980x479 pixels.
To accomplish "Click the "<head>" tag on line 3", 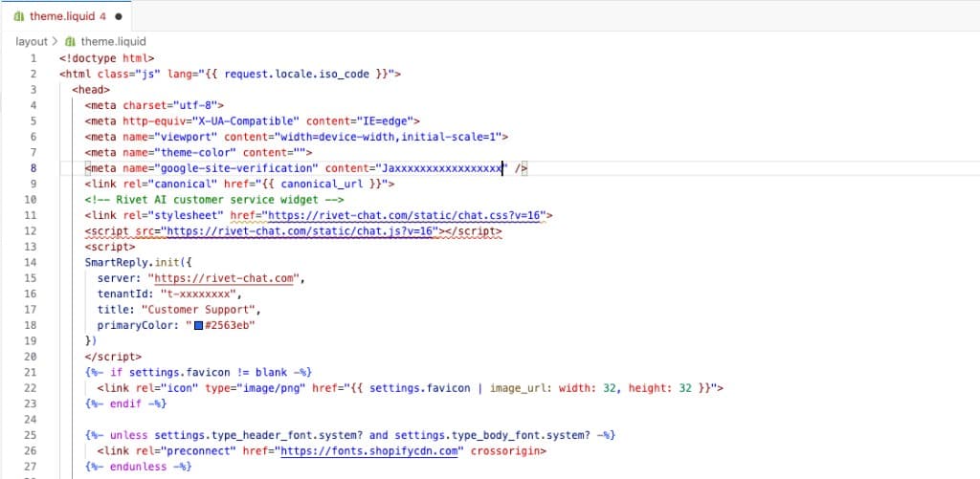I will pos(91,89).
